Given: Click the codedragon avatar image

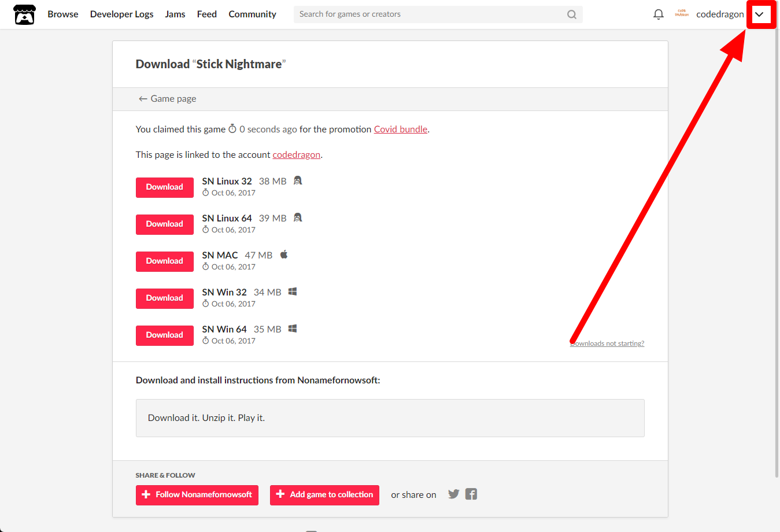Looking at the screenshot, I should [x=682, y=14].
